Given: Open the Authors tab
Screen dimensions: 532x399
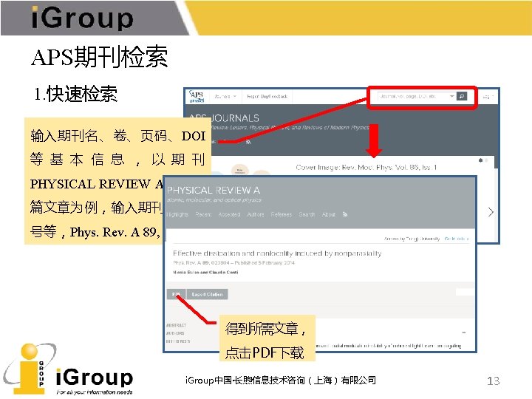Looking at the screenshot, I should point(256,214).
